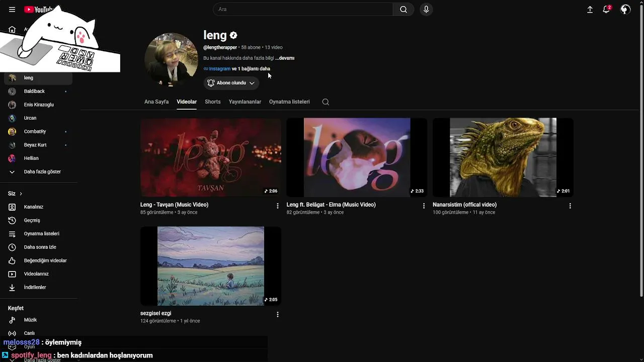Play the Elma video thumbnail

(357, 157)
